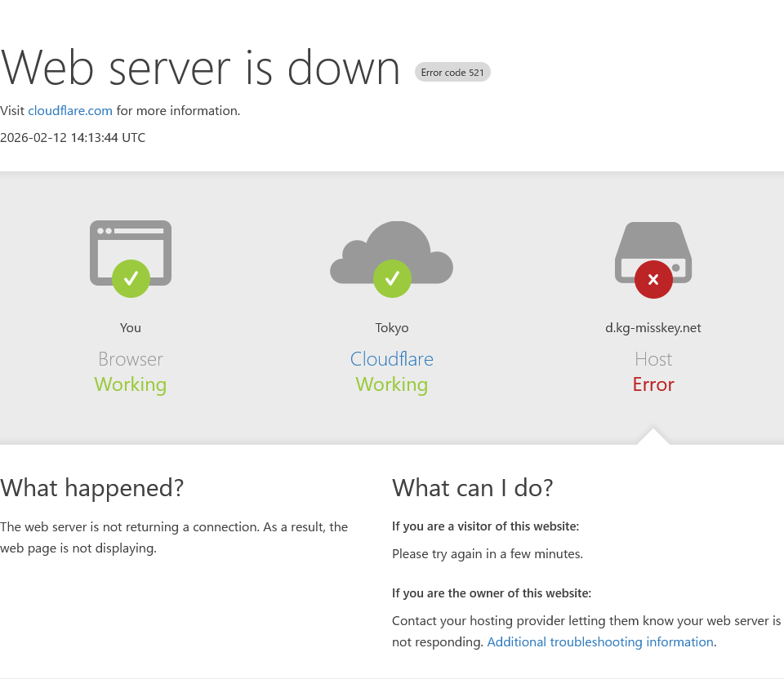Click the UTC timestamp text

(73, 138)
